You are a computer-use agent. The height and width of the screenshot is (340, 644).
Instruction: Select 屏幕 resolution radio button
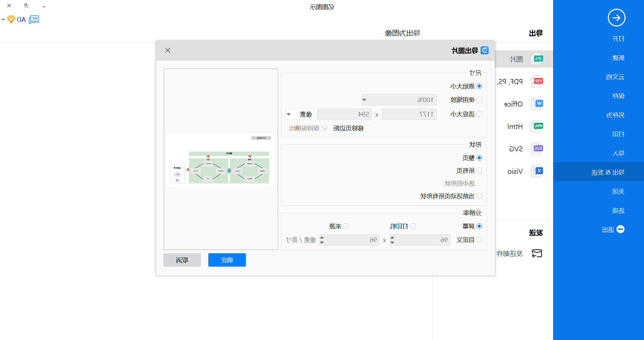pos(479,226)
